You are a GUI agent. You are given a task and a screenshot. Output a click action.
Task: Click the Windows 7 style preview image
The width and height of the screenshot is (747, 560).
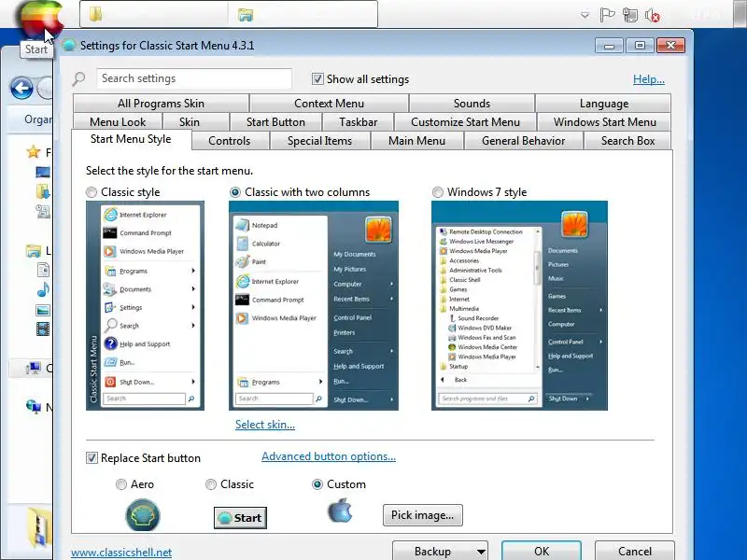pyautogui.click(x=519, y=305)
